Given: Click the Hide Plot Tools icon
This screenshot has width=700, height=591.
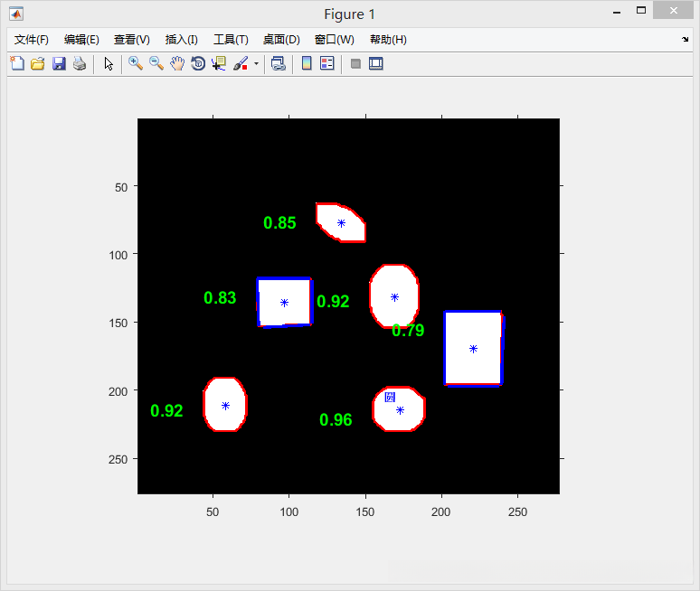Looking at the screenshot, I should (x=355, y=63).
